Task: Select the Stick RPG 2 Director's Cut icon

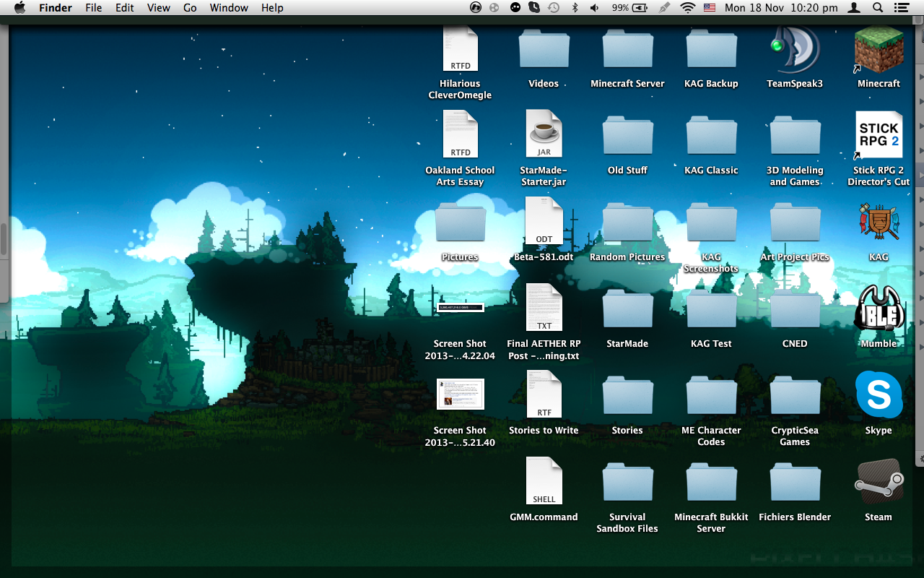Action: 879,135
